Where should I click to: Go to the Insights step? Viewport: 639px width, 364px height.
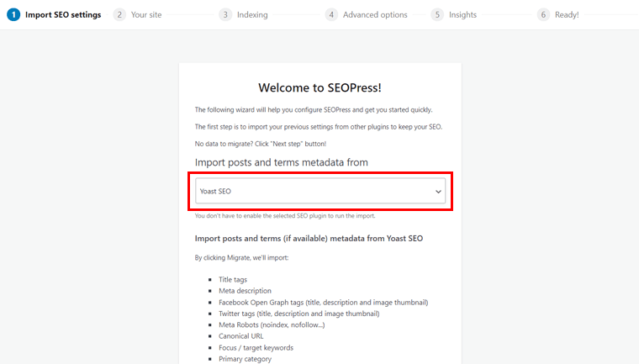(x=462, y=14)
